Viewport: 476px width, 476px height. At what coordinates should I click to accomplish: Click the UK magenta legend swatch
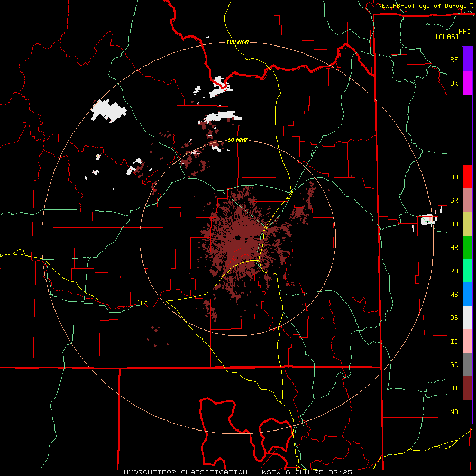click(467, 83)
